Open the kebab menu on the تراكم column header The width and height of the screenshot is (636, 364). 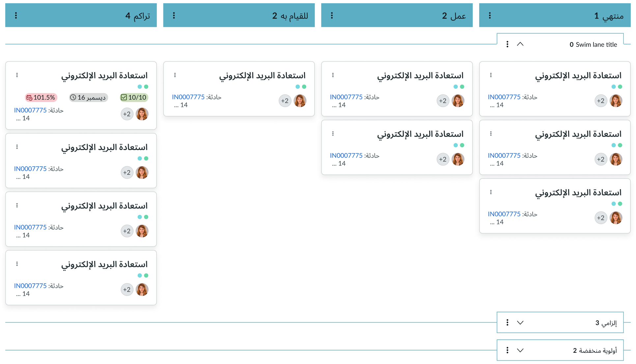point(15,15)
